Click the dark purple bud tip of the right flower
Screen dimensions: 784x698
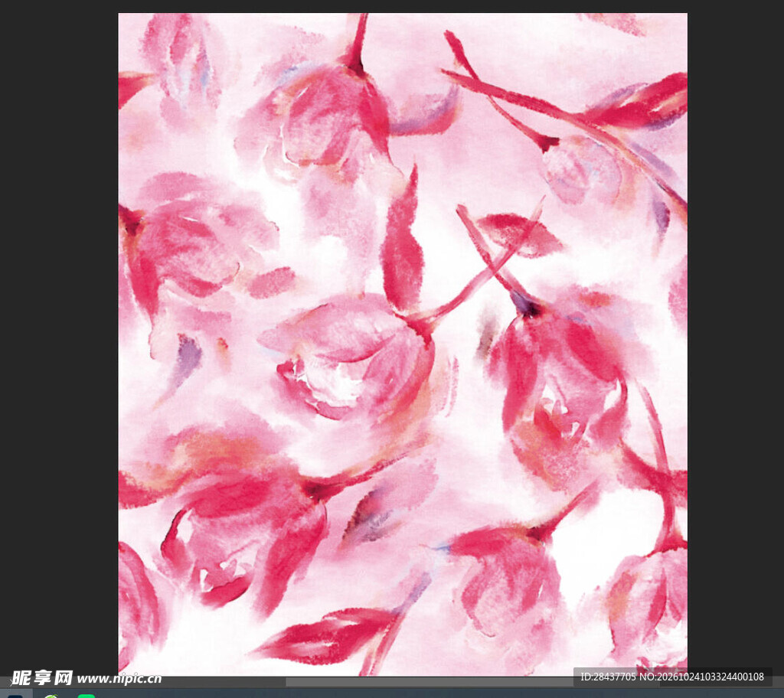526,304
